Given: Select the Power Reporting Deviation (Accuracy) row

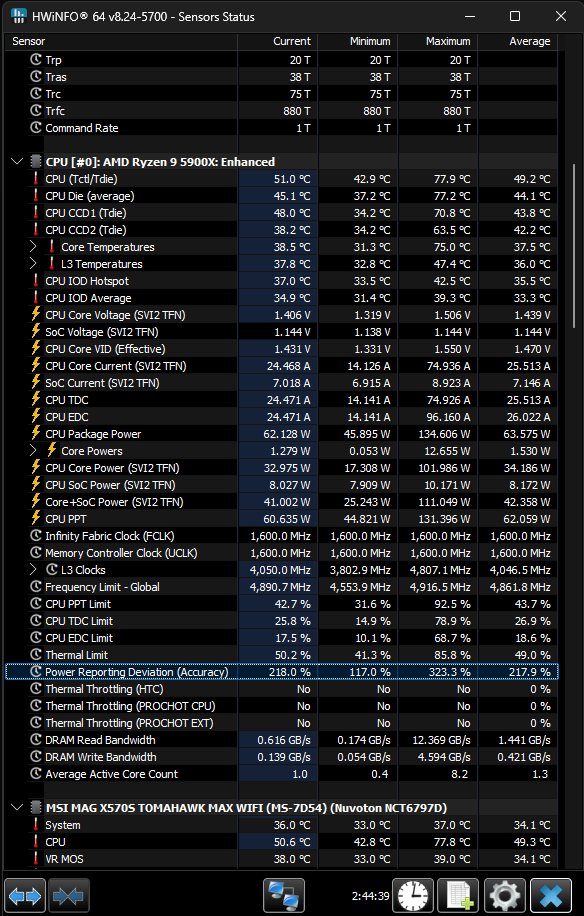Looking at the screenshot, I should 281,672.
